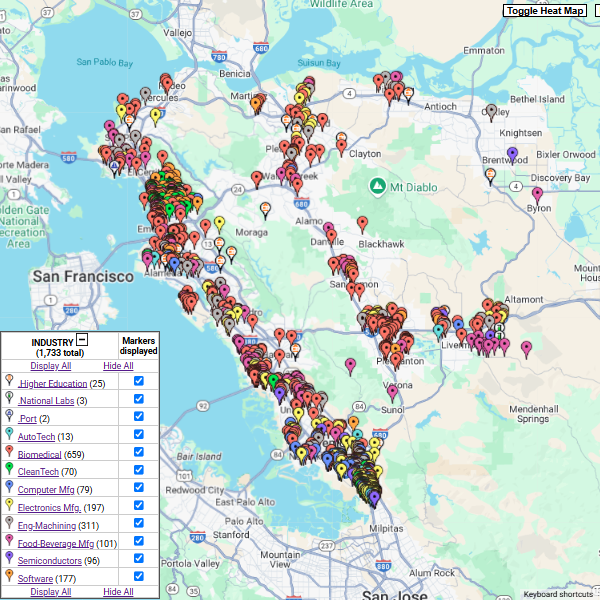Uncheck the Higher Education markers checkbox

[139, 381]
